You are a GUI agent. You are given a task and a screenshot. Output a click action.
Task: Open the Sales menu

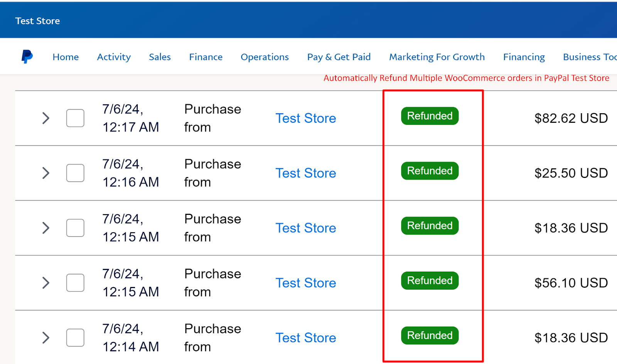pos(160,57)
